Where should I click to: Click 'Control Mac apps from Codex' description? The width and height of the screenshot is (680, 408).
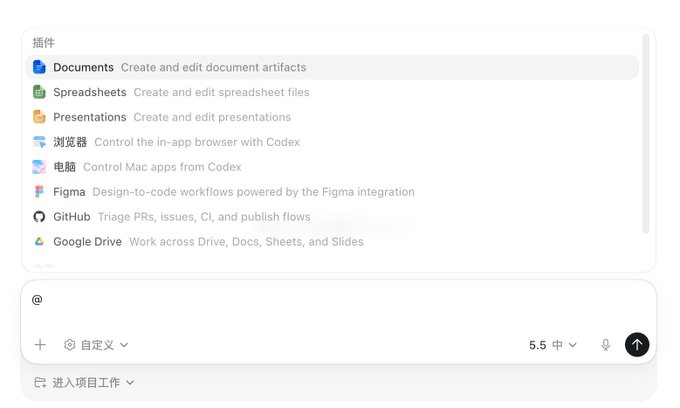point(162,167)
